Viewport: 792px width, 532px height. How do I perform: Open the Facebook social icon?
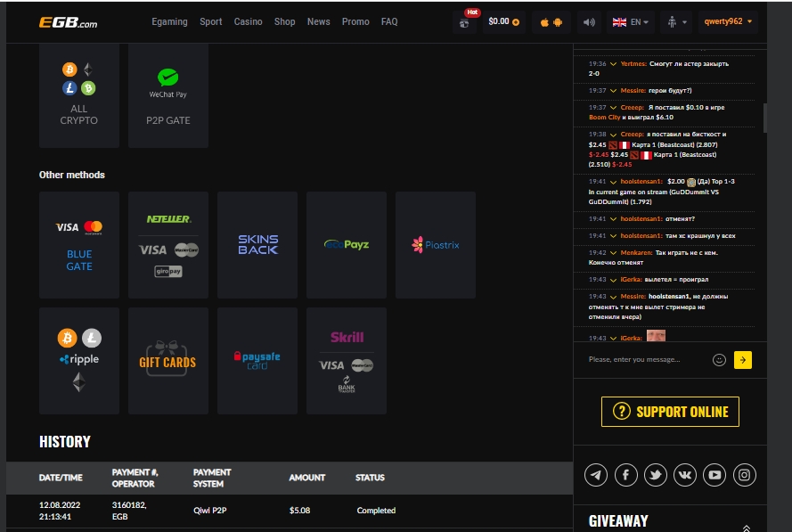pyautogui.click(x=625, y=475)
